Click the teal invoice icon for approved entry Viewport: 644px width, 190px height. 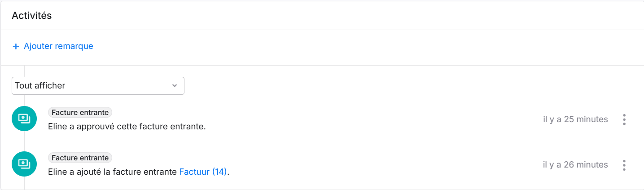pyautogui.click(x=24, y=119)
